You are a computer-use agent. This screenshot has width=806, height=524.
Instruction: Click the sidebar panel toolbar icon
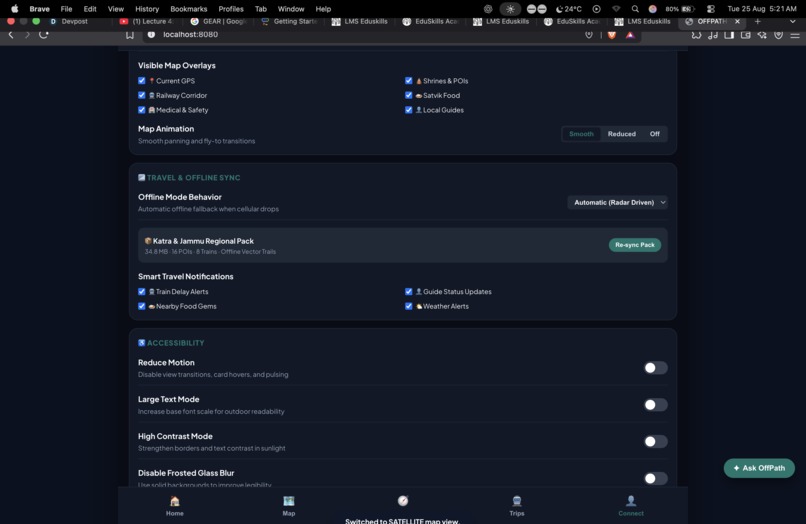(x=729, y=34)
